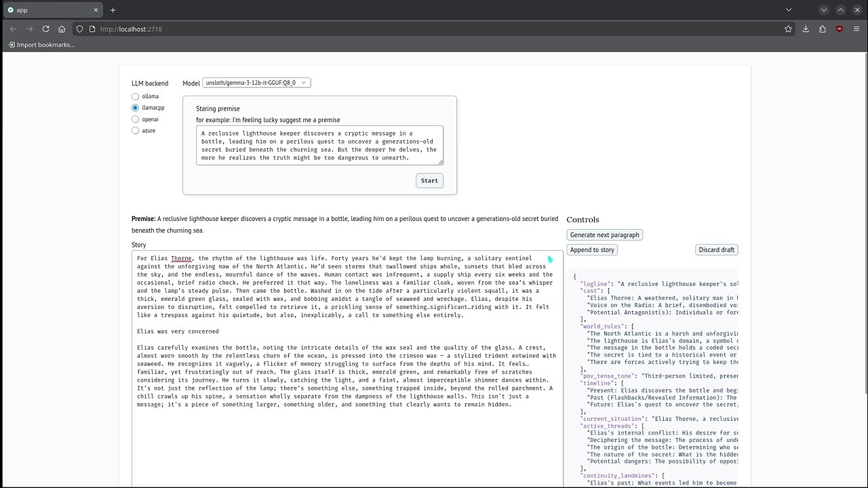Go to the browser home page icon
The height and width of the screenshot is (488, 868).
[x=62, y=29]
